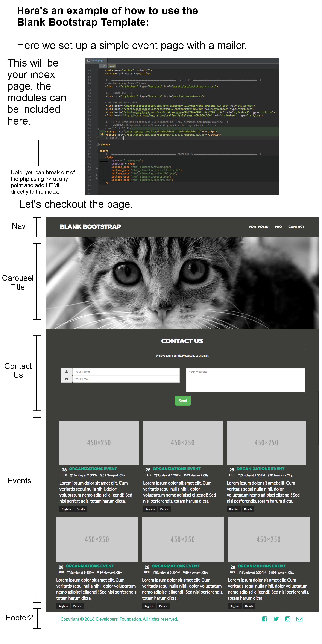Viewport: 322px width, 644px height.
Task: Click the top-left event's calendar icon
Action: point(71,475)
